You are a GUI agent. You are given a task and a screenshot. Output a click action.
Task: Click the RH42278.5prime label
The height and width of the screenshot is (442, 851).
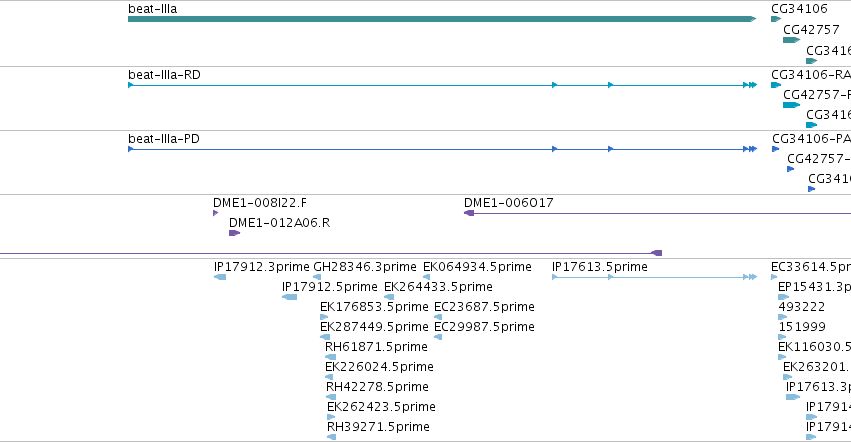click(x=378, y=387)
